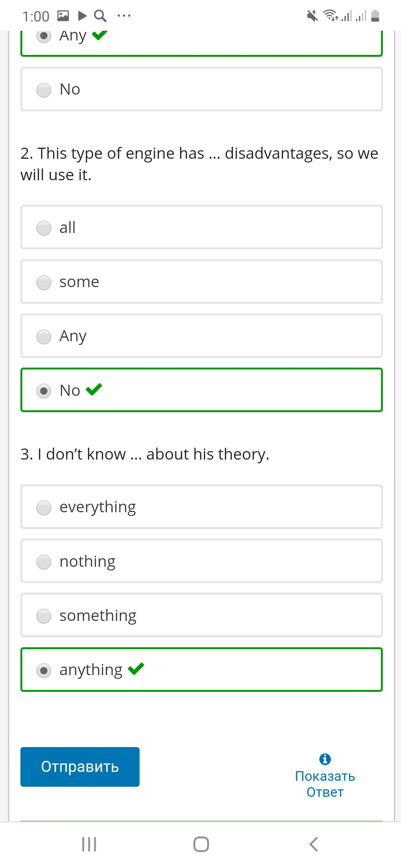The width and height of the screenshot is (401, 868).
Task: Select the 'nothing' radio option
Action: coord(202,561)
